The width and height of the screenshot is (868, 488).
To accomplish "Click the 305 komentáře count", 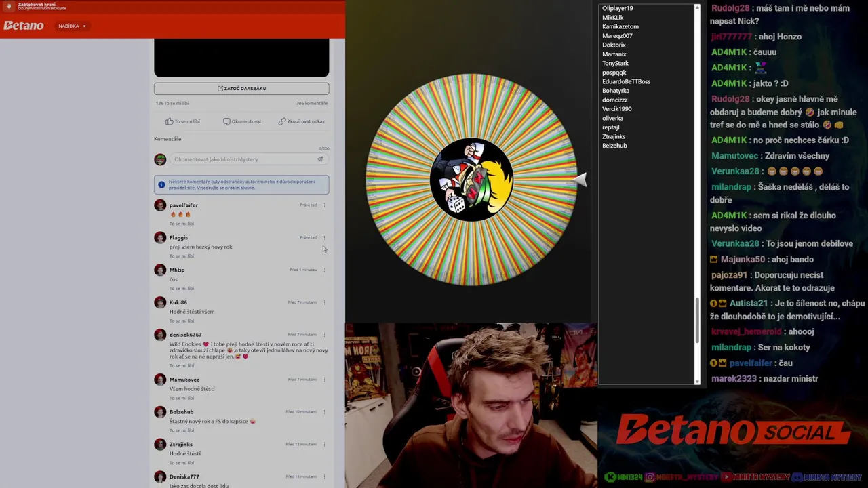I will coord(312,103).
